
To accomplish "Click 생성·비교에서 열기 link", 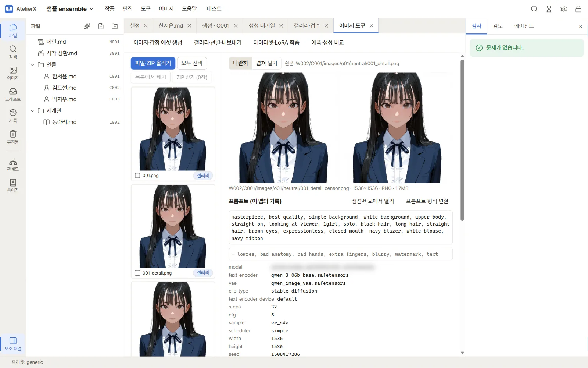I will tap(373, 201).
